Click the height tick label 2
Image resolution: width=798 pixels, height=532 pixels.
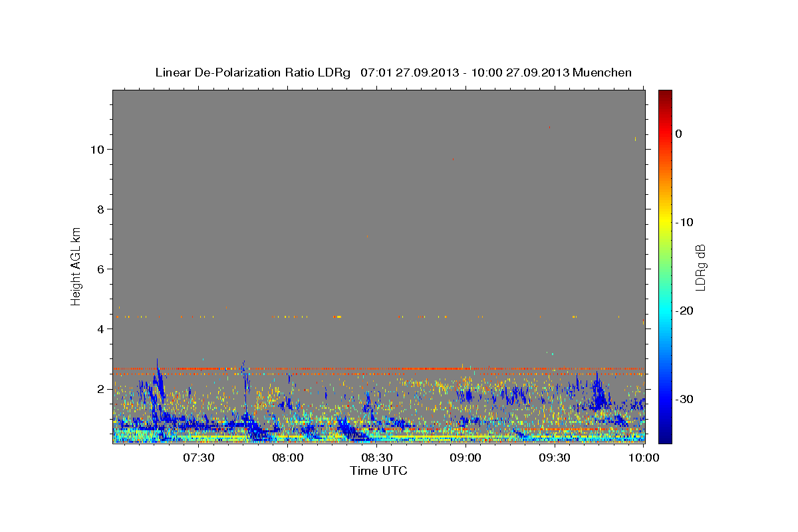101,388
